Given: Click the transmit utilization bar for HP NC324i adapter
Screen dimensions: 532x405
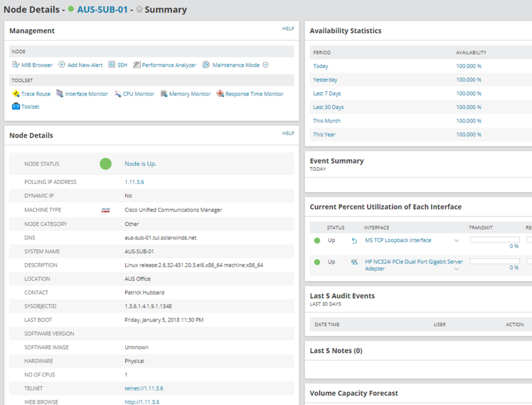Looking at the screenshot, I should click(495, 261).
